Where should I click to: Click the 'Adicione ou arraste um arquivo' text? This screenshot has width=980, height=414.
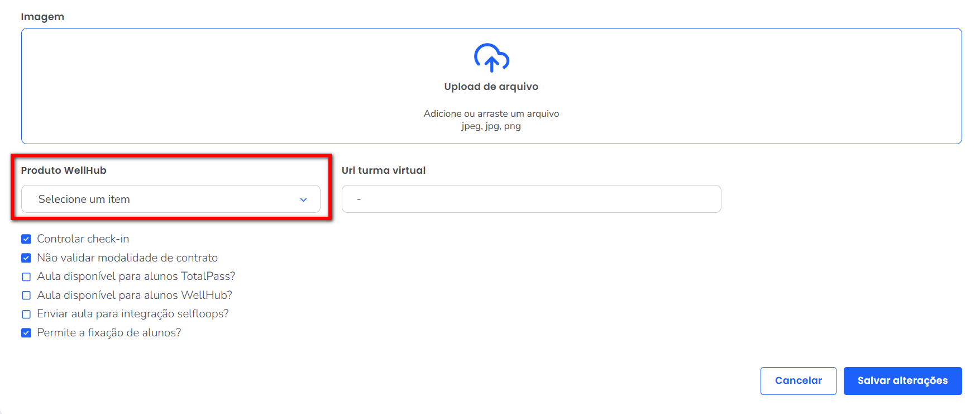(x=491, y=113)
